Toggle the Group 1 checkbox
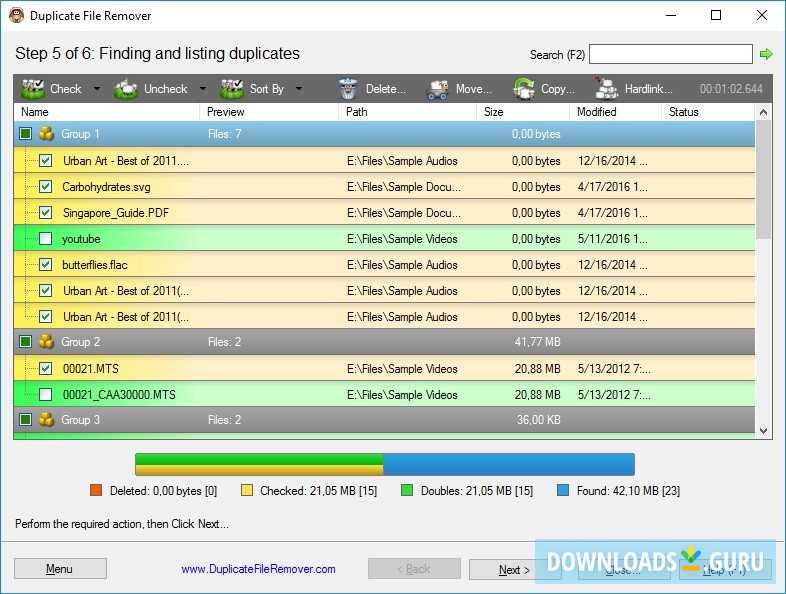 (x=25, y=133)
